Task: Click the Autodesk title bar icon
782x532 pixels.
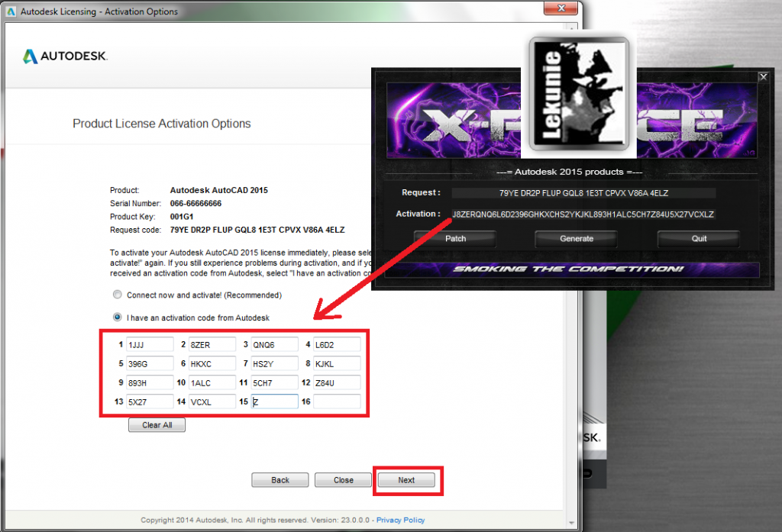Action: [x=11, y=11]
